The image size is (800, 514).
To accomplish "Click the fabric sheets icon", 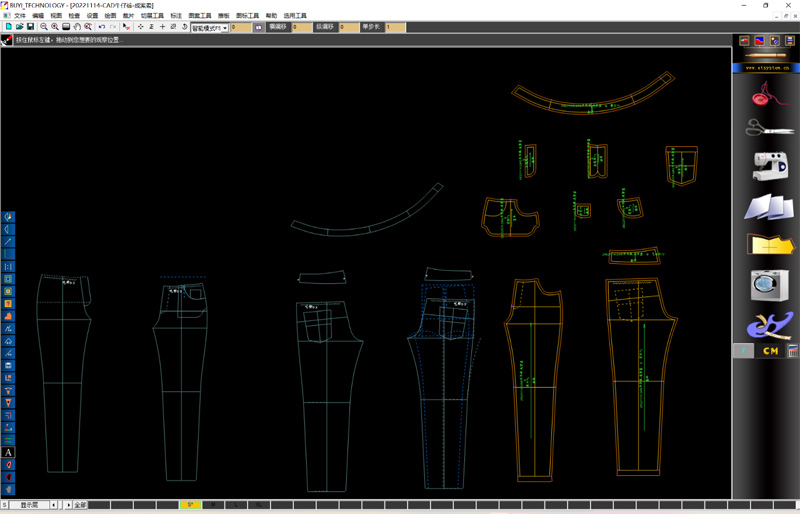I will [x=768, y=207].
